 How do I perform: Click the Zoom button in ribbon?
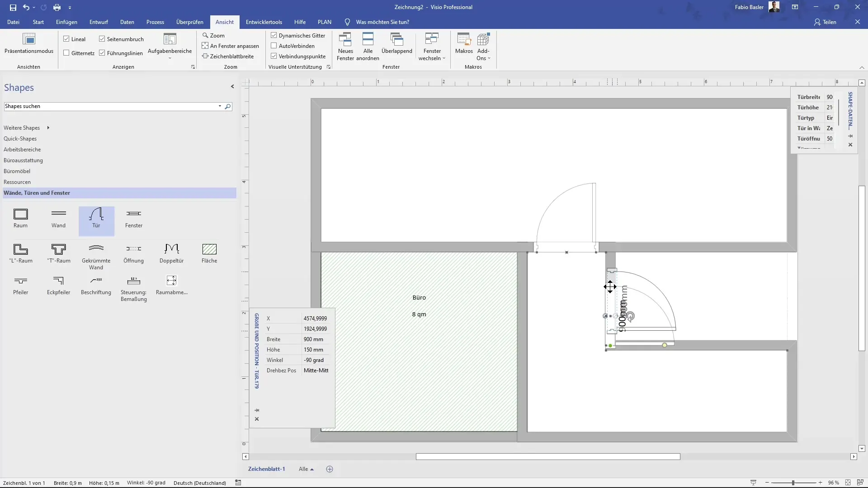tap(213, 35)
